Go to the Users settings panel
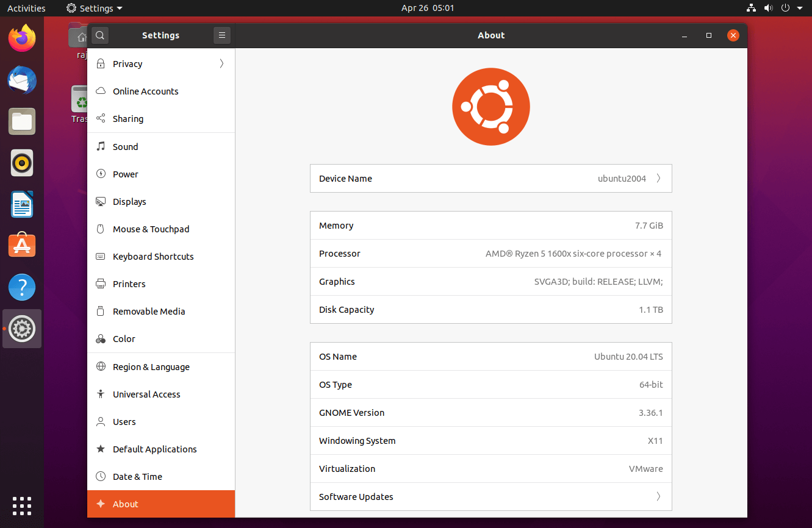Screen dimensions: 812x528 click(161, 422)
